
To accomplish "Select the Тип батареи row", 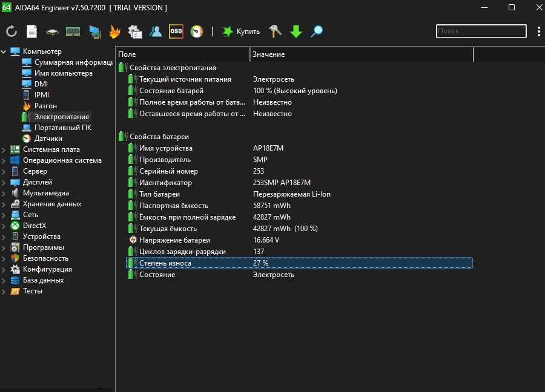I will pyautogui.click(x=299, y=194).
